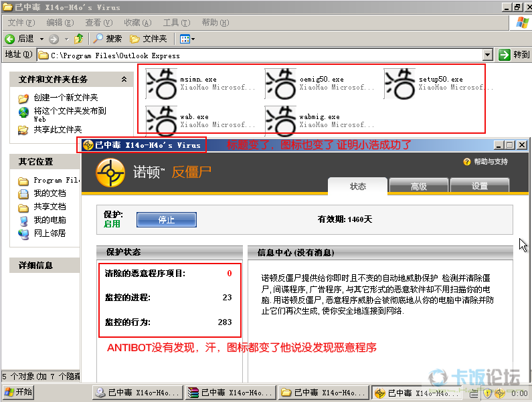
Task: Switch to the Norton taskbar window
Action: coord(416,393)
